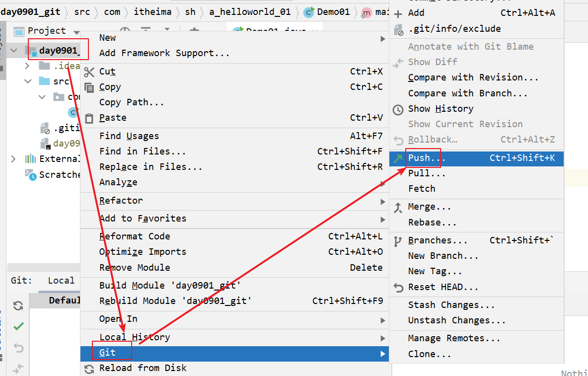This screenshot has width=588, height=376.
Task: Click the Show History clock icon
Action: 398,109
